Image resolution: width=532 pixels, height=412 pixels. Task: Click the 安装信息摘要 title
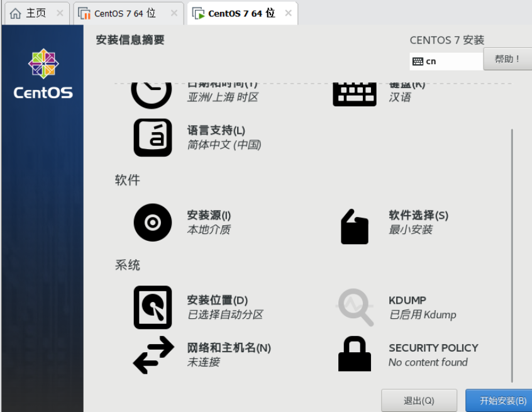click(x=130, y=40)
